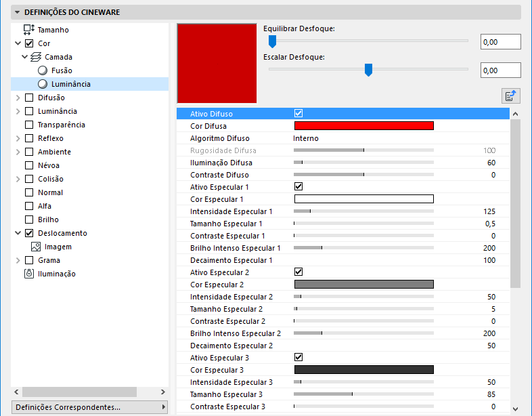The image size is (532, 416).
Task: Toggle the Ativo Difuso checkbox
Action: tap(298, 113)
